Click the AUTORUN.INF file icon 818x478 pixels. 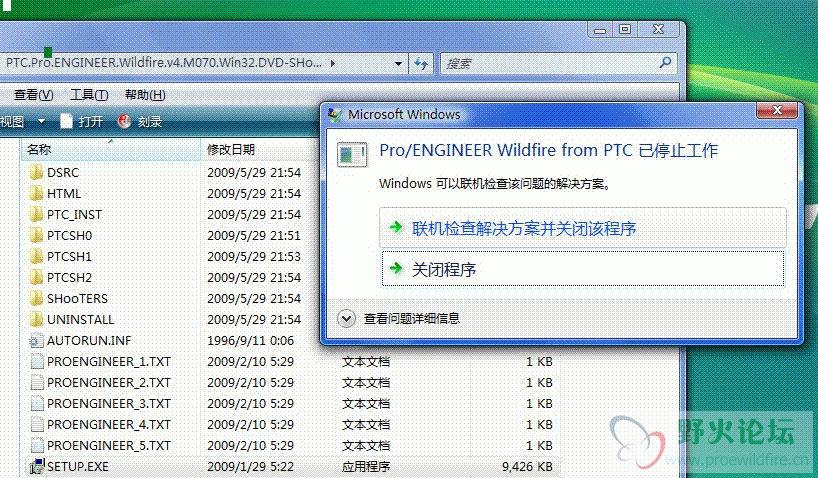(36, 340)
